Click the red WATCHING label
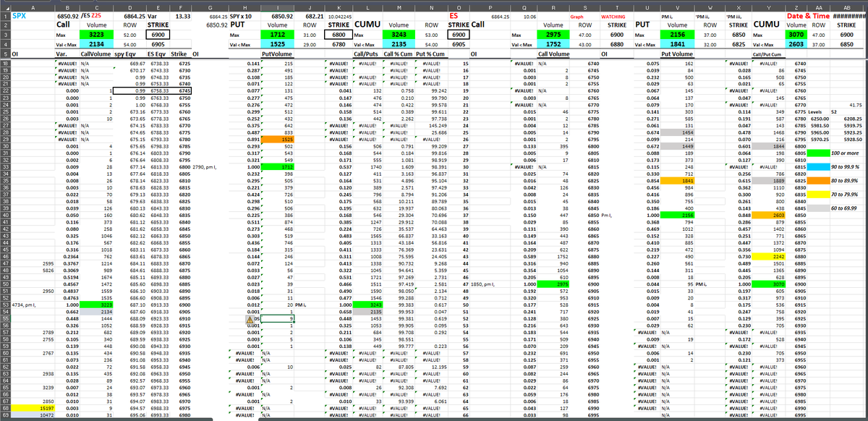Viewport: 868px width, 421px height. pos(614,15)
